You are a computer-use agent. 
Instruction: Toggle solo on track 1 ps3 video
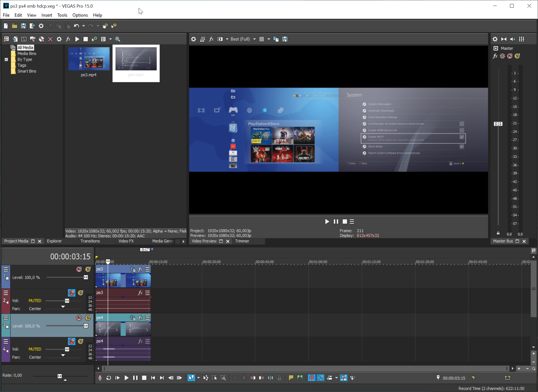[x=88, y=269]
